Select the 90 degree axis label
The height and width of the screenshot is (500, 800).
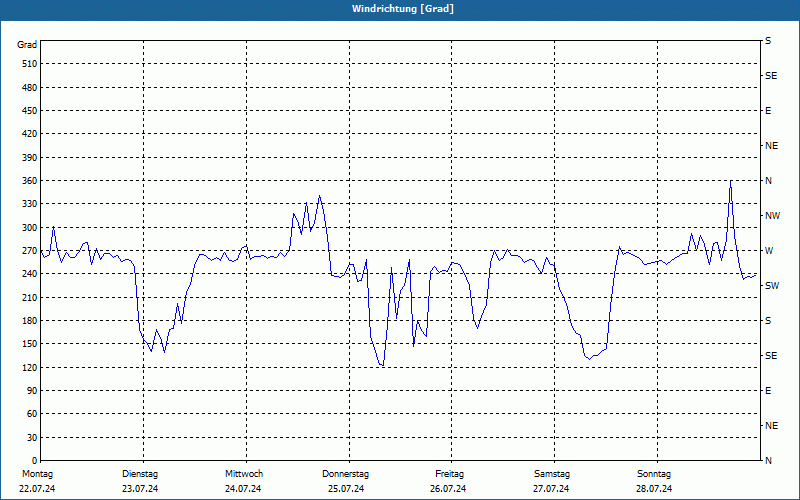(32, 390)
